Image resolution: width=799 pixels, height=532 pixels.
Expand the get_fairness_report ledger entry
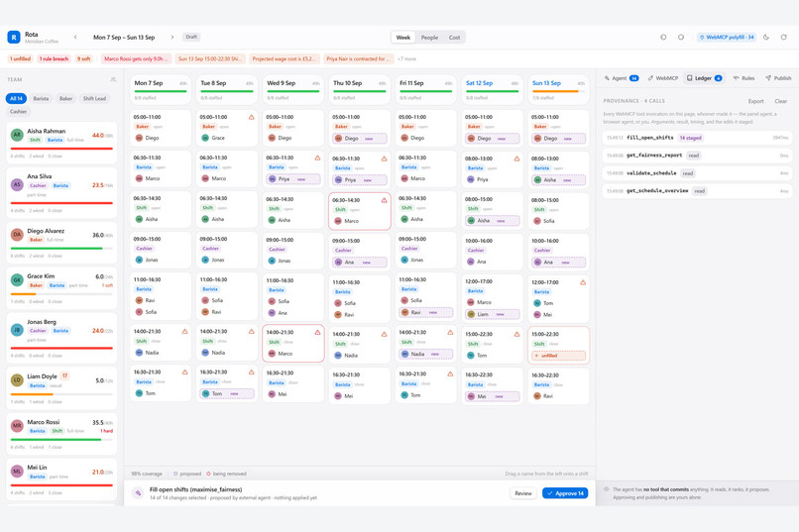coord(697,156)
